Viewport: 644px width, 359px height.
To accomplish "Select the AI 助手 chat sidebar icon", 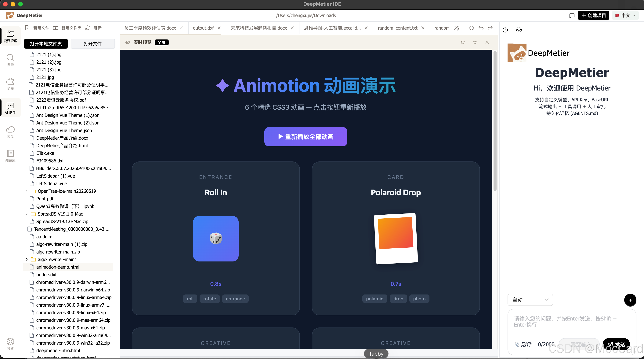I will click(x=10, y=108).
